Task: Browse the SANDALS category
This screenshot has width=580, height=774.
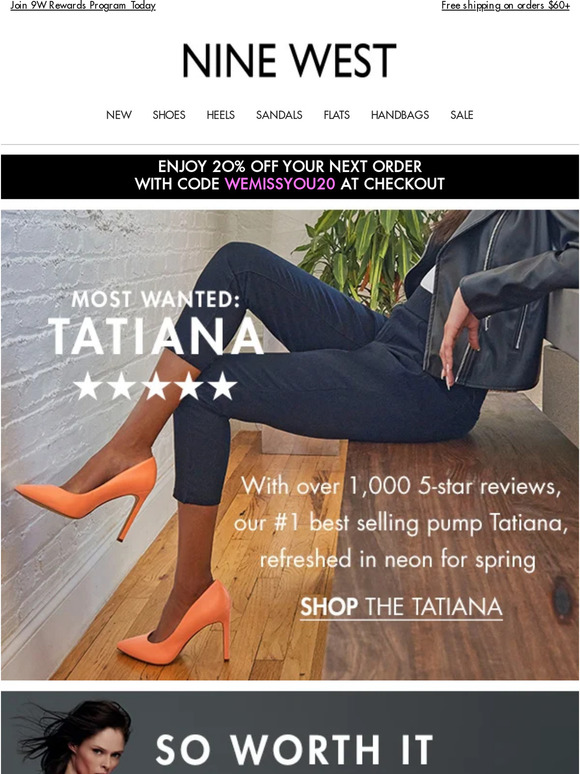Action: (279, 115)
